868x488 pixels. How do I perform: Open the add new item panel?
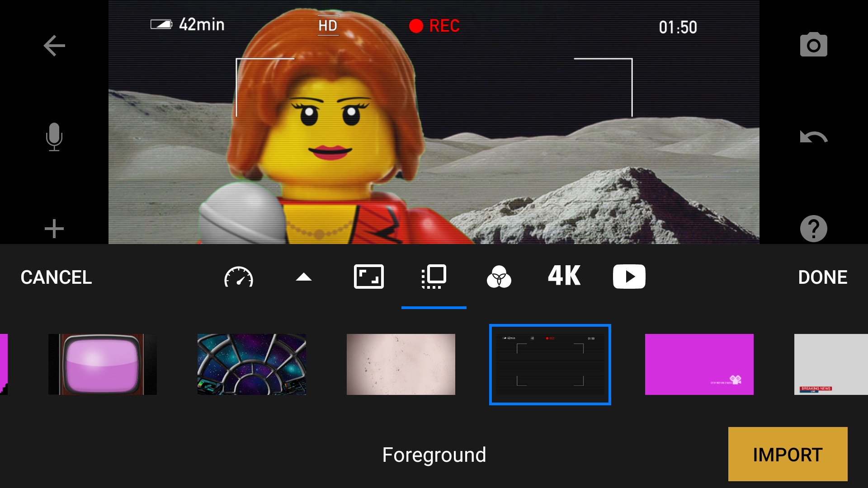54,228
